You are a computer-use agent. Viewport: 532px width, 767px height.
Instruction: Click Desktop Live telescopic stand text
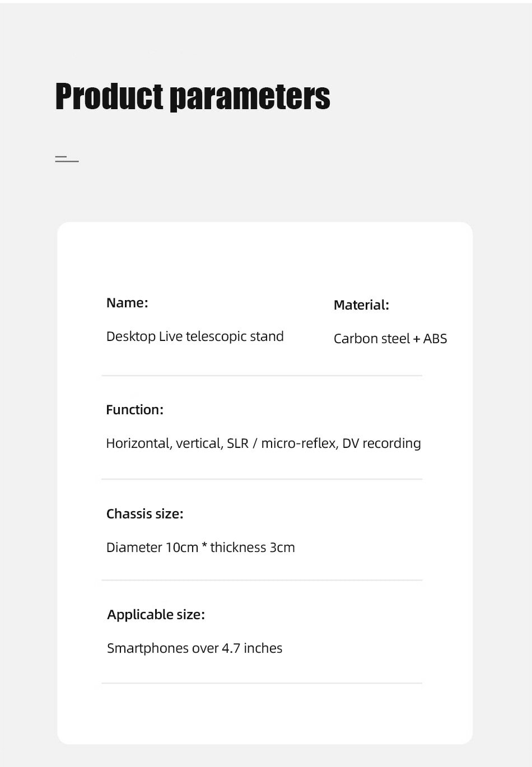195,336
